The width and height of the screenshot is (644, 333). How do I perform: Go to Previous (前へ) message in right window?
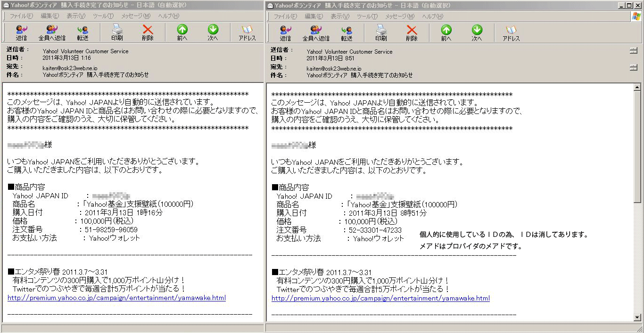click(446, 33)
